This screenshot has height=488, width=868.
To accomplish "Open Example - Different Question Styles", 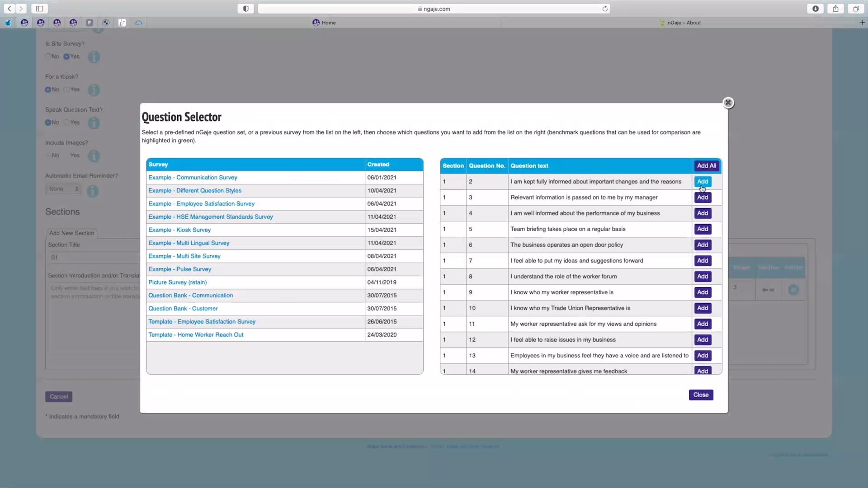I will 195,191.
